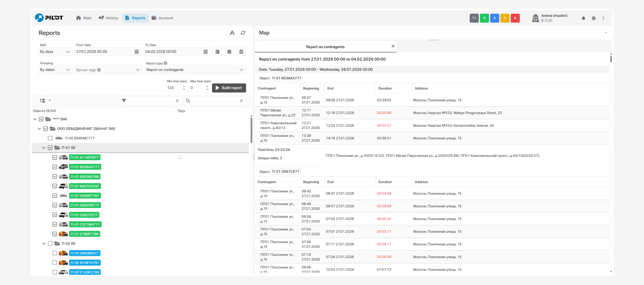This screenshot has height=285, width=644.
Task: Click the red status counter showing 9
Action: (515, 18)
